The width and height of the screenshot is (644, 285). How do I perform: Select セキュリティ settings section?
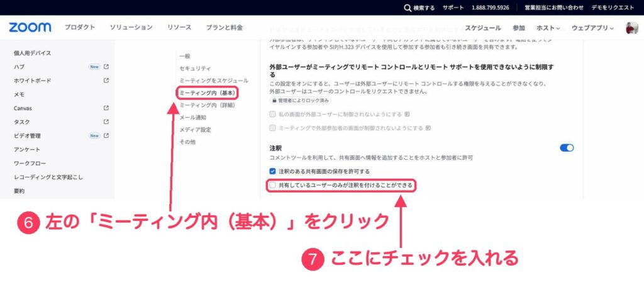click(x=195, y=68)
